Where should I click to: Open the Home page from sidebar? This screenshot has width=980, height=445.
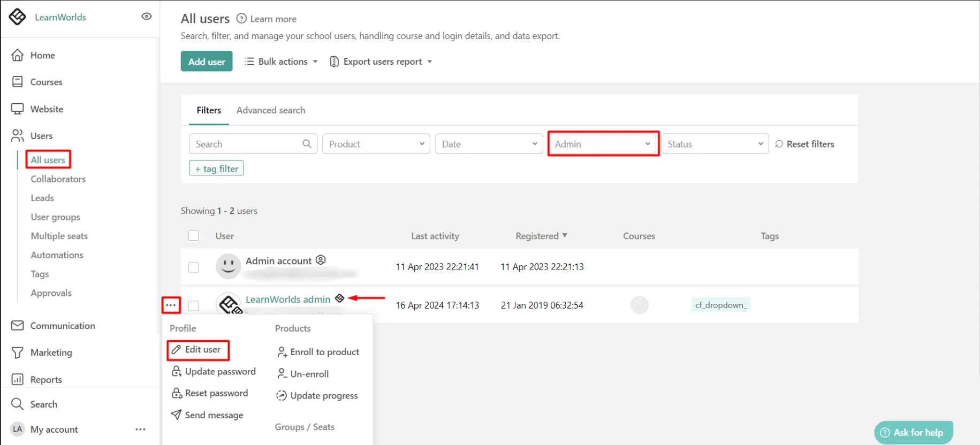click(x=42, y=55)
